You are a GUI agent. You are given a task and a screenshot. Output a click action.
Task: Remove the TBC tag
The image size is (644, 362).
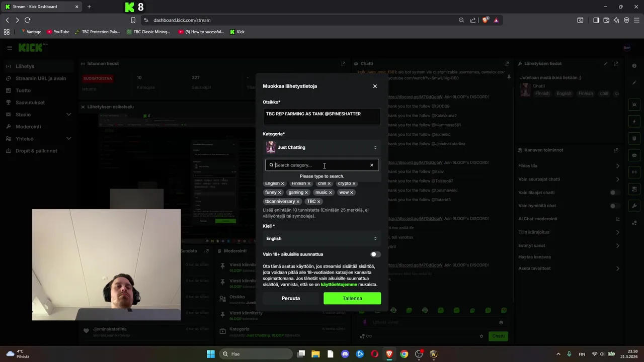(x=318, y=202)
